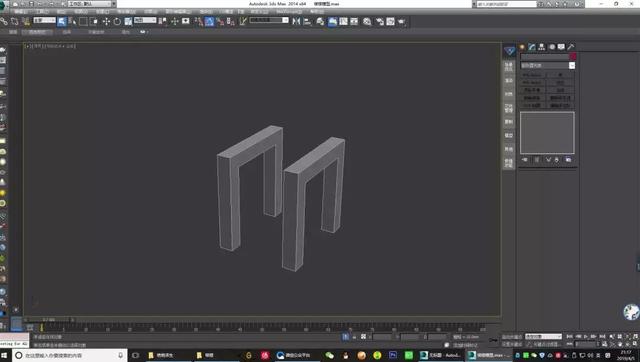The height and width of the screenshot is (362, 640).
Task: Open the MAXScript menu
Action: pos(289,11)
